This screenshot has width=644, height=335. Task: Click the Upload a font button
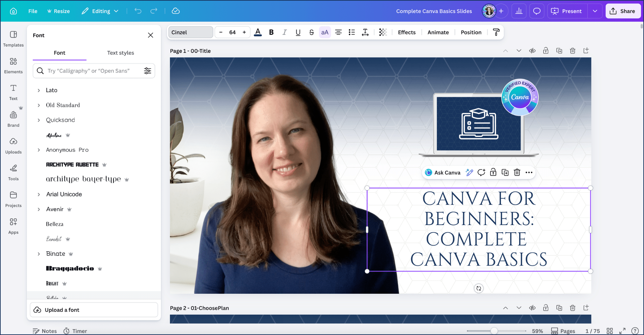click(94, 310)
